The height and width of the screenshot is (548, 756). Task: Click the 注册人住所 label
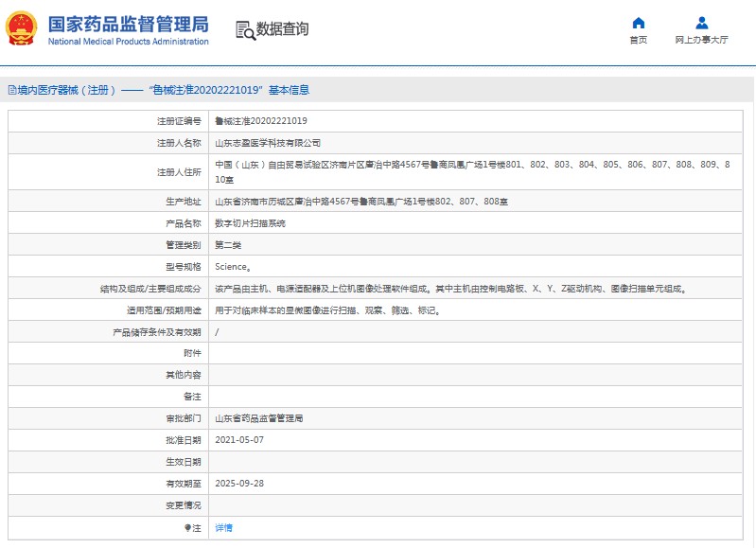coord(179,172)
